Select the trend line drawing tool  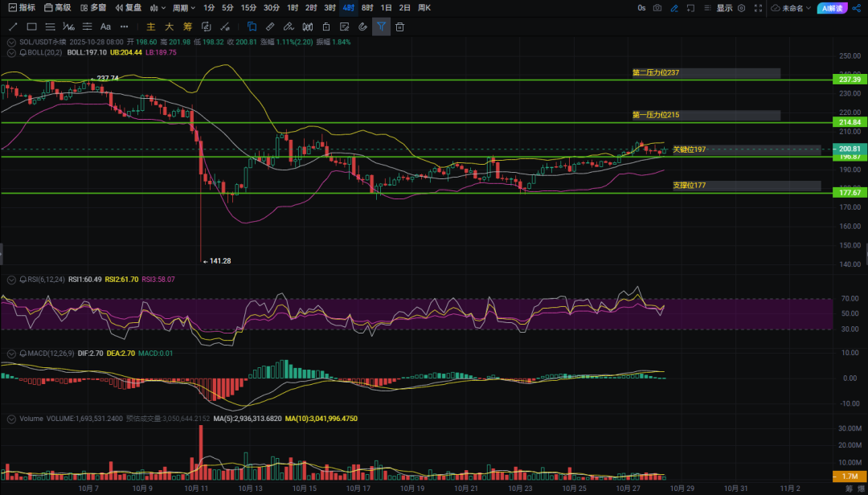(x=14, y=27)
